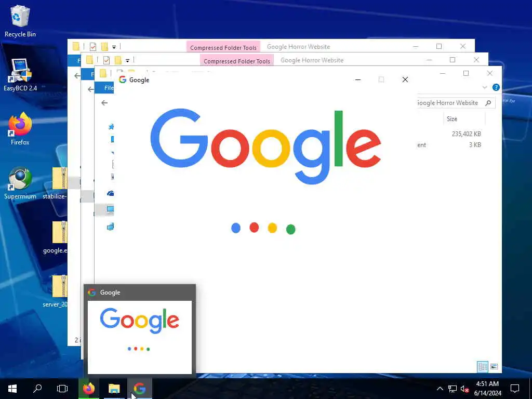This screenshot has height=399, width=532.
Task: Switch to details view in front Explorer
Action: pyautogui.click(x=483, y=366)
